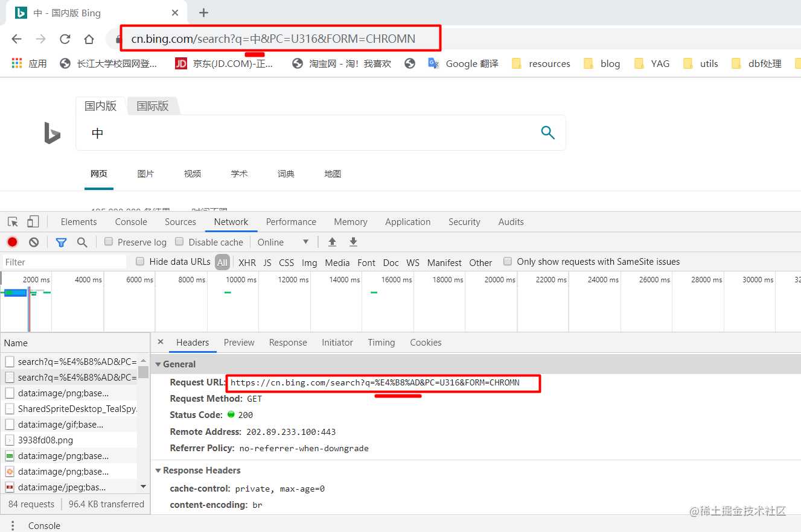Viewport: 801px width, 532px height.
Task: Open the dbf处理 bookmark folder
Action: pos(756,63)
